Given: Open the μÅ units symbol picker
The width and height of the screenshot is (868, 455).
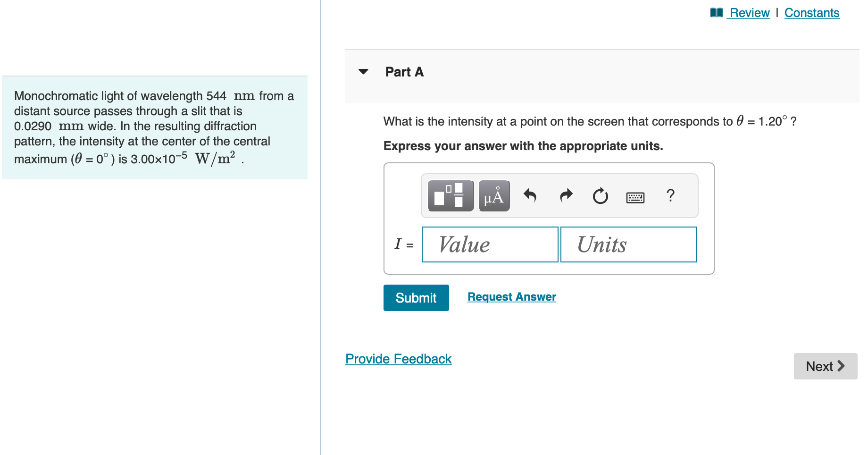Looking at the screenshot, I should point(493,195).
